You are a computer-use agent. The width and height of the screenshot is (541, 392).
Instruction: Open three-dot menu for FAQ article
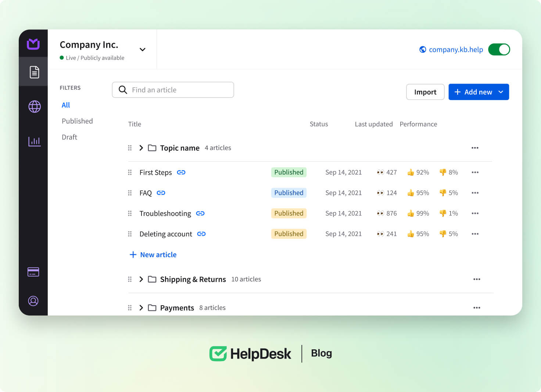click(475, 193)
